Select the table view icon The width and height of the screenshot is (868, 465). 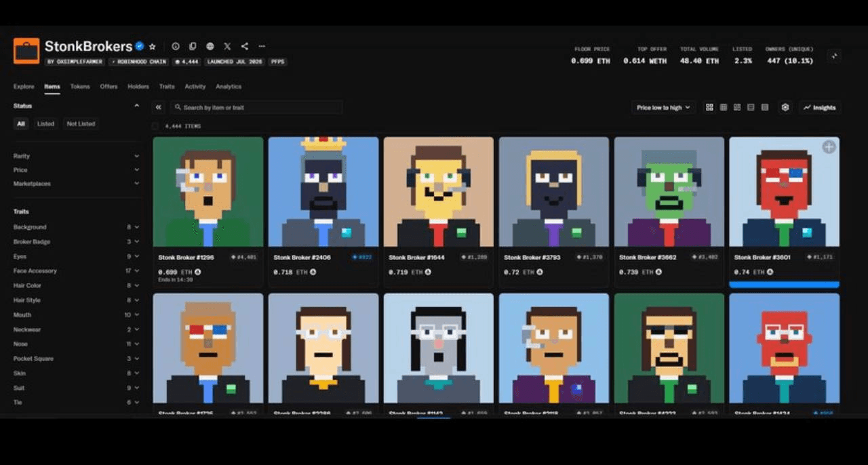(765, 107)
